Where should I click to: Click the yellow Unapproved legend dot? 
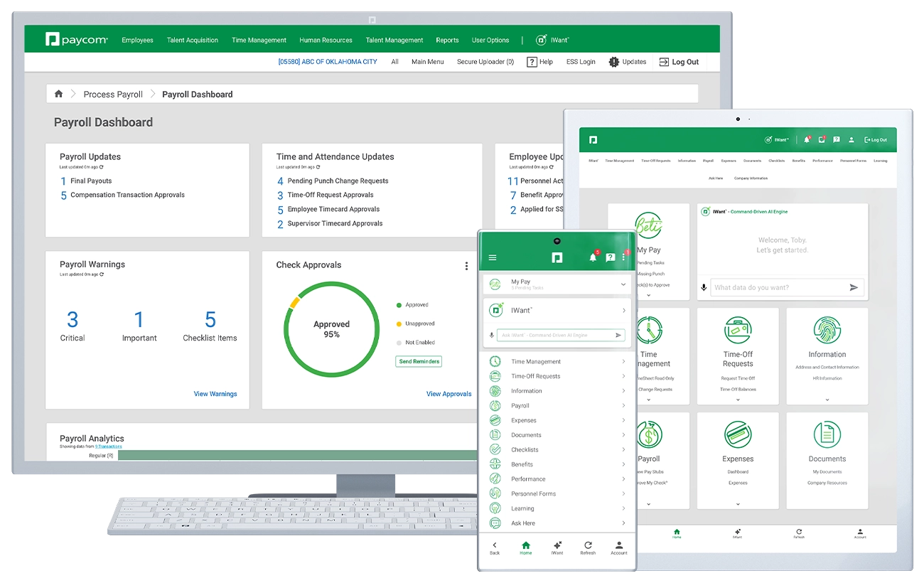coord(399,323)
